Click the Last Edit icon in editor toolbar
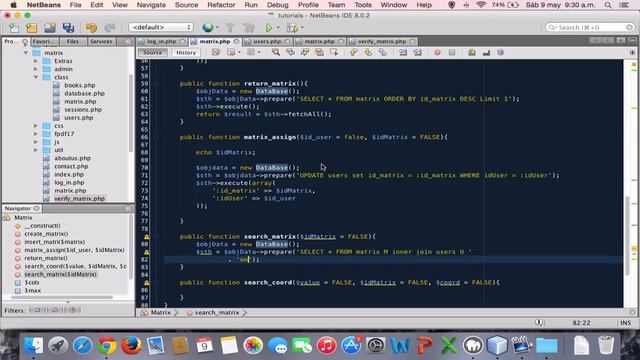 coord(216,52)
